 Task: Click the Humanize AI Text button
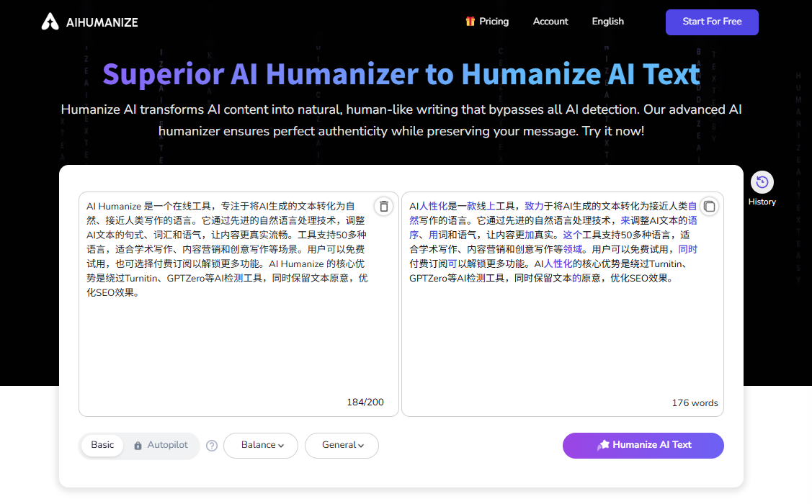[643, 446]
